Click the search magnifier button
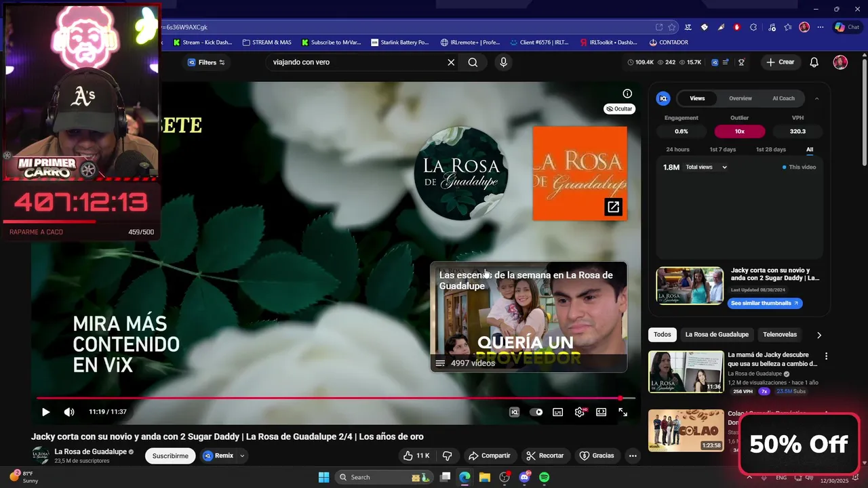The image size is (868, 488). pos(473,62)
